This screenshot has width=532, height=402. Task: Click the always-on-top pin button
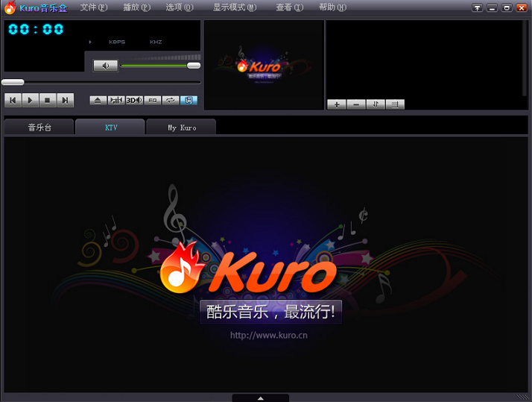[477, 7]
